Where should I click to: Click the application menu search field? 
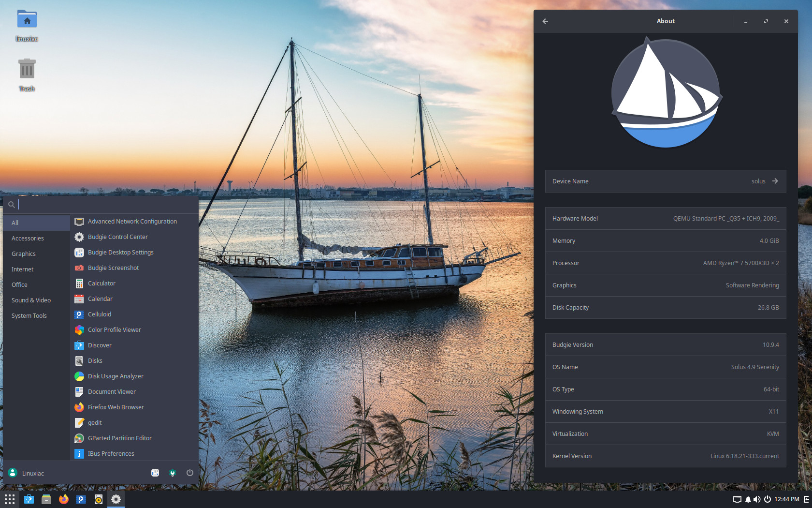pos(106,204)
